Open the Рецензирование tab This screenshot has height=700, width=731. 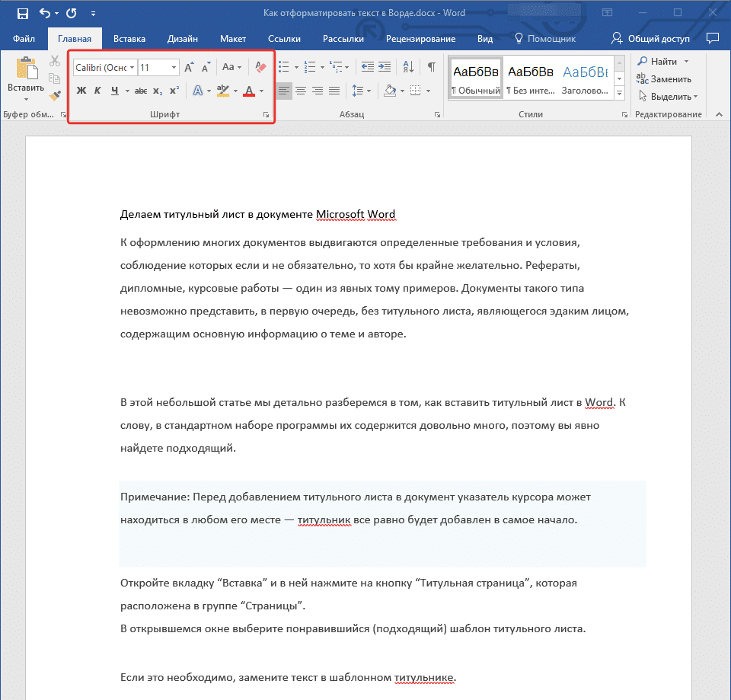point(422,38)
